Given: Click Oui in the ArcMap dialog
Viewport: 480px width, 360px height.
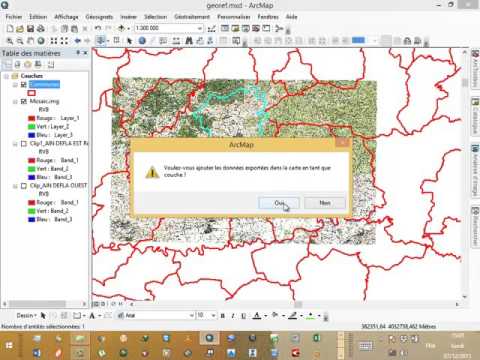Looking at the screenshot, I should [279, 203].
